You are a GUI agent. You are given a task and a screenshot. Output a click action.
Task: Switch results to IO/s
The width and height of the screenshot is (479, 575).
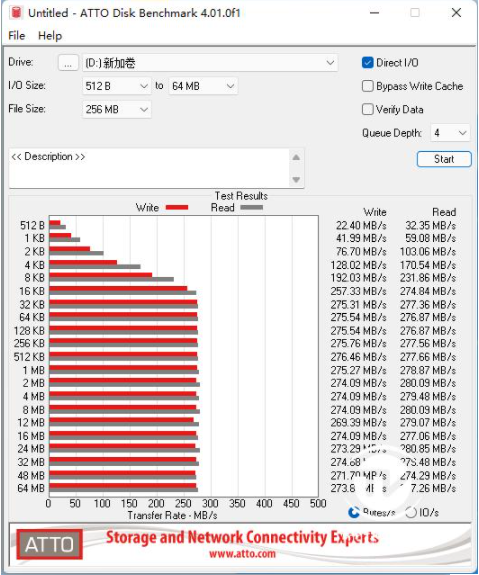(x=411, y=512)
